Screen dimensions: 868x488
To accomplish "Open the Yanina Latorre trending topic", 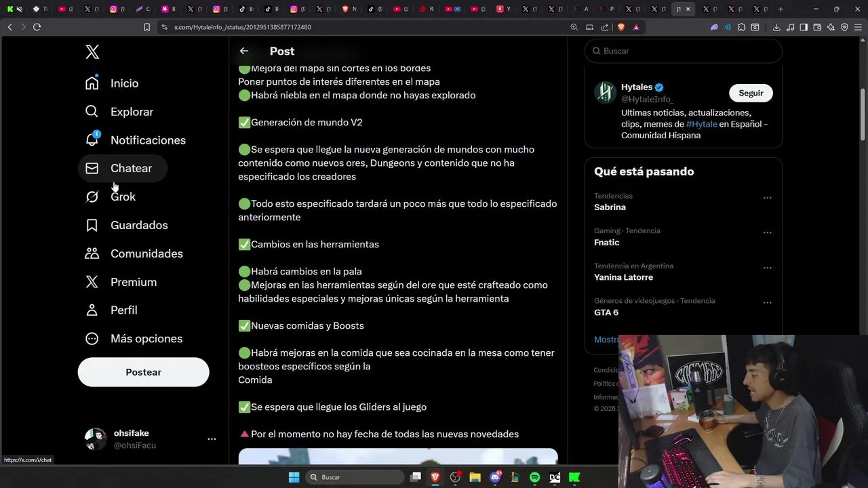I will point(623,277).
